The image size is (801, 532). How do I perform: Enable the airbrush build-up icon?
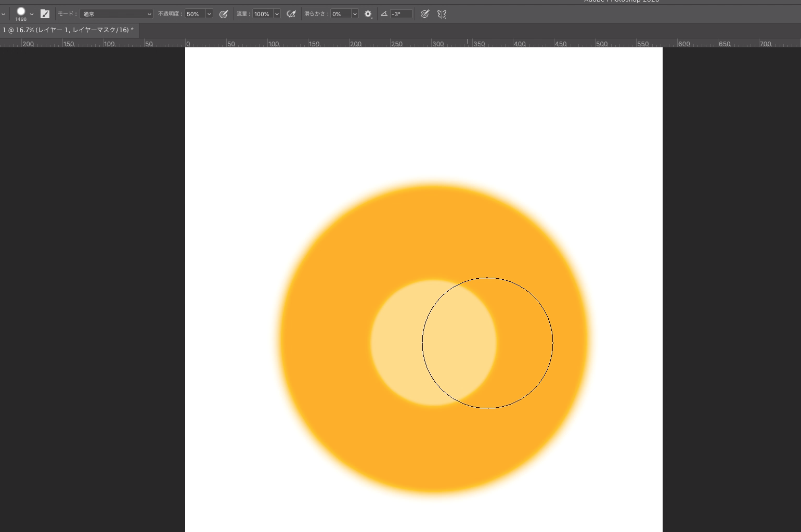point(291,14)
